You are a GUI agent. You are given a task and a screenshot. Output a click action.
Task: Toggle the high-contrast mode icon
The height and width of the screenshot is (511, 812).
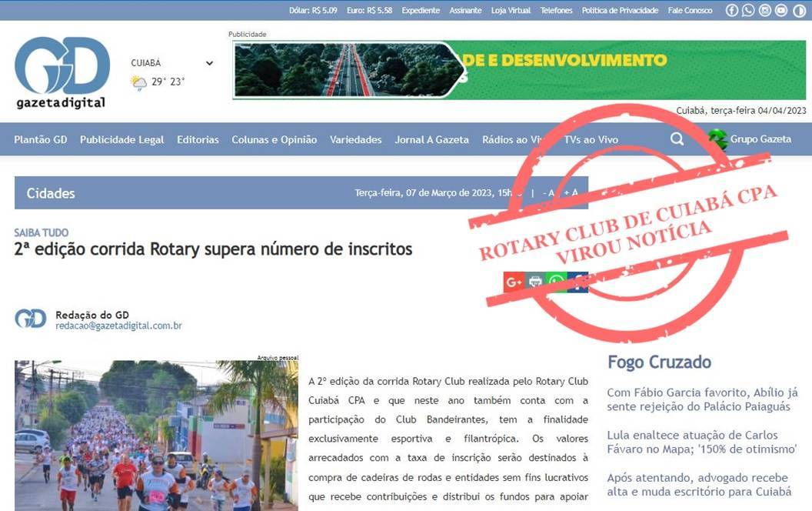coord(798,10)
